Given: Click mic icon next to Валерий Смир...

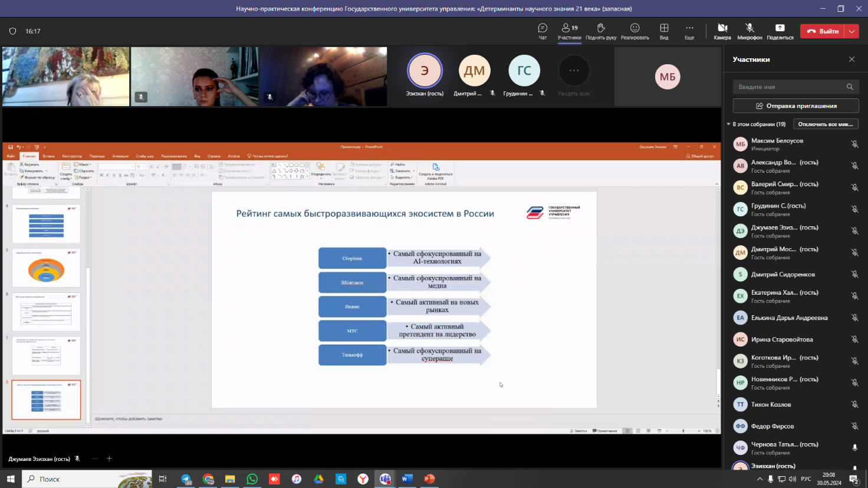Looking at the screenshot, I should (854, 188).
